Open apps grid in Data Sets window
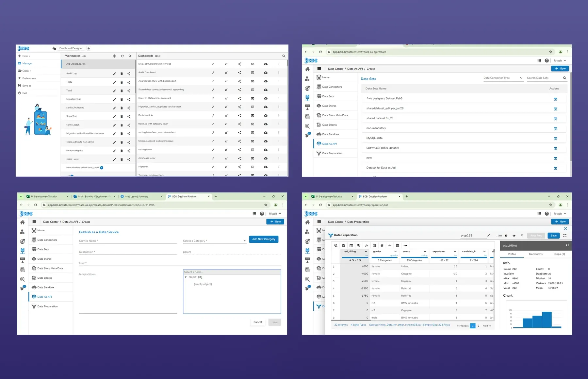 (x=539, y=60)
